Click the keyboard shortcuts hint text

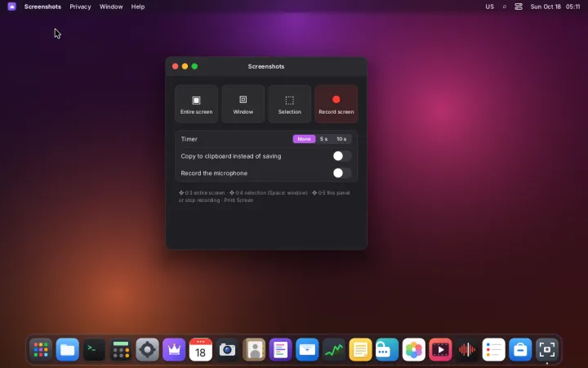[264, 196]
